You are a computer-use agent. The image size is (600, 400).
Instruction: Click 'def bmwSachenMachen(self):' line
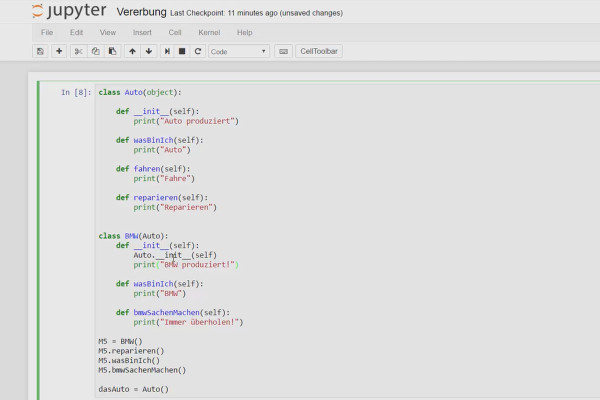tap(173, 312)
